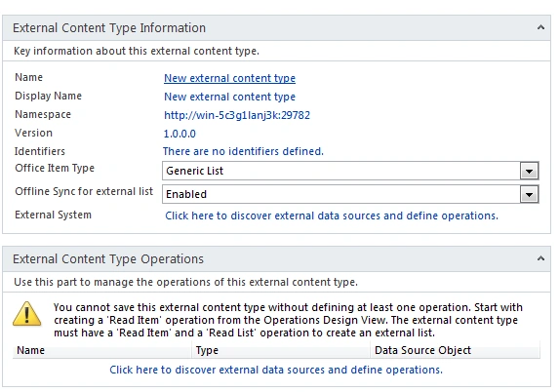Collapse the External Content Type Operations panel
This screenshot has height=392, width=559.
tap(540, 258)
